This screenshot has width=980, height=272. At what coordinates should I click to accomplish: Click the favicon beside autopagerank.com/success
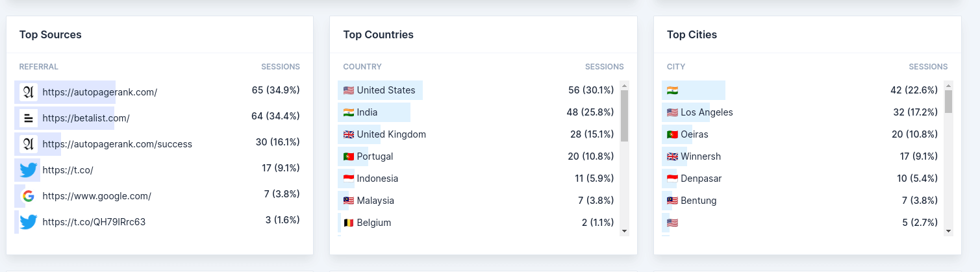tap(28, 144)
